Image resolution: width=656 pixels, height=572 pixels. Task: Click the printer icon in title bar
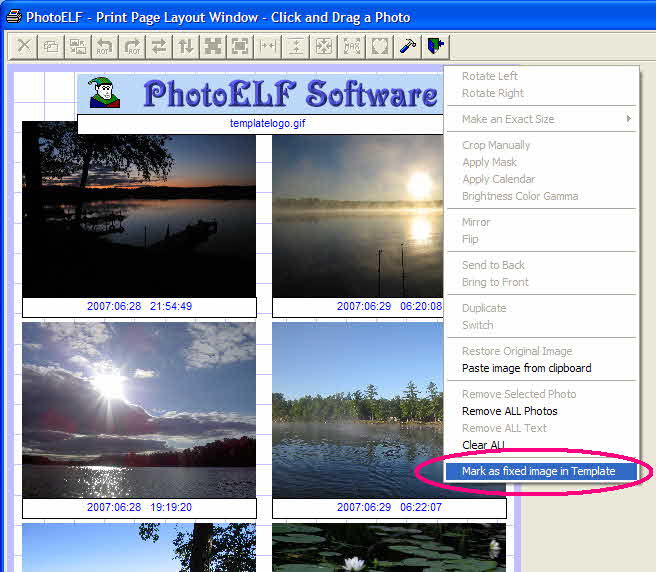pos(14,17)
